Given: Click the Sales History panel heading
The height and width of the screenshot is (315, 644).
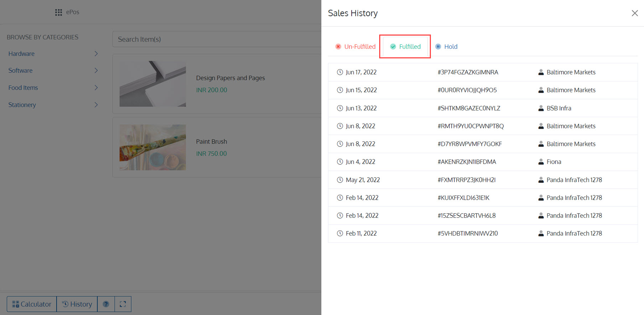Looking at the screenshot, I should pyautogui.click(x=353, y=13).
